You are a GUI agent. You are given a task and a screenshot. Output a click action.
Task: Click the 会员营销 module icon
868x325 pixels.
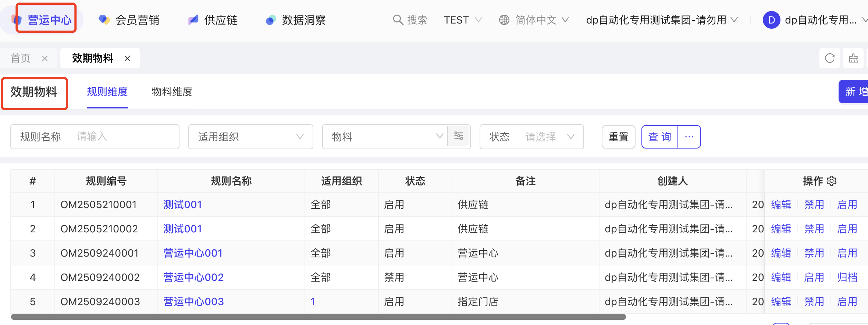coord(104,20)
